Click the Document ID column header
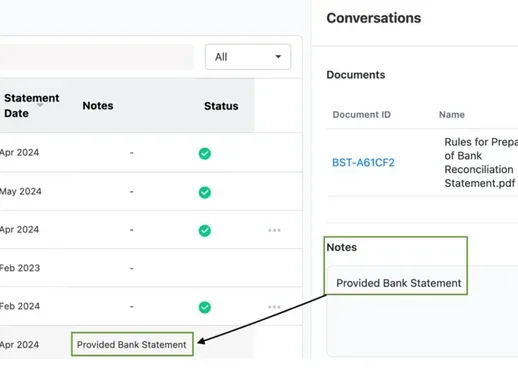The width and height of the screenshot is (518, 370). [x=361, y=115]
